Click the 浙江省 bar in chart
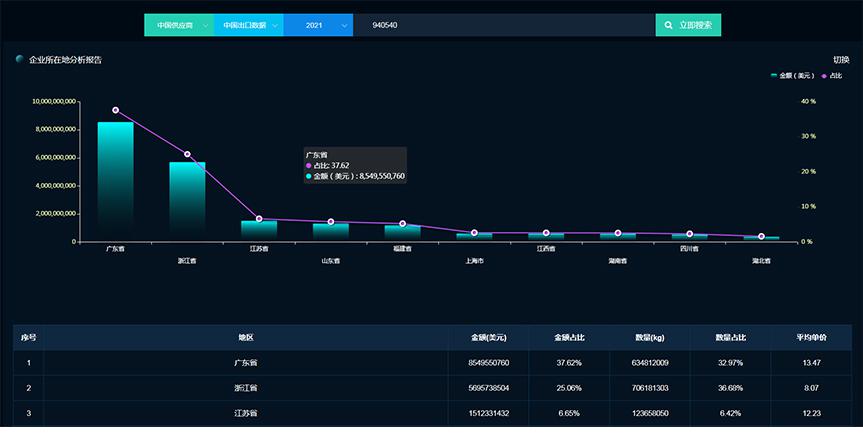This screenshot has height=435, width=863. coord(187,200)
